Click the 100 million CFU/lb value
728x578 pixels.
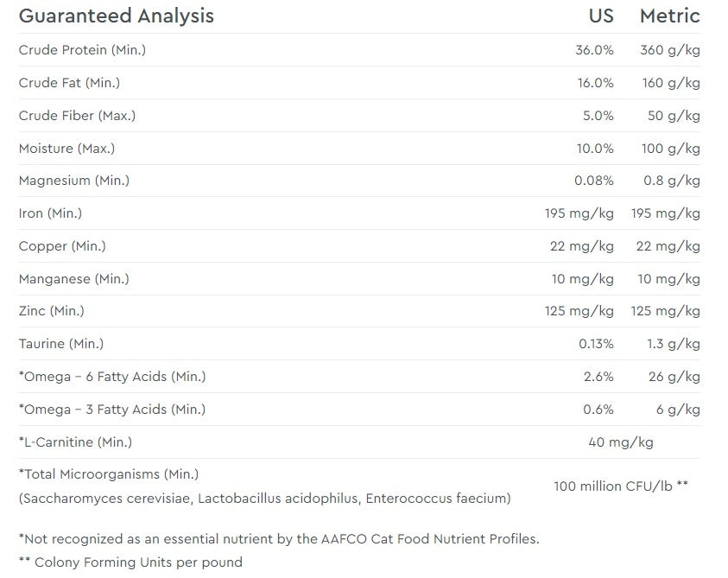tap(620, 486)
